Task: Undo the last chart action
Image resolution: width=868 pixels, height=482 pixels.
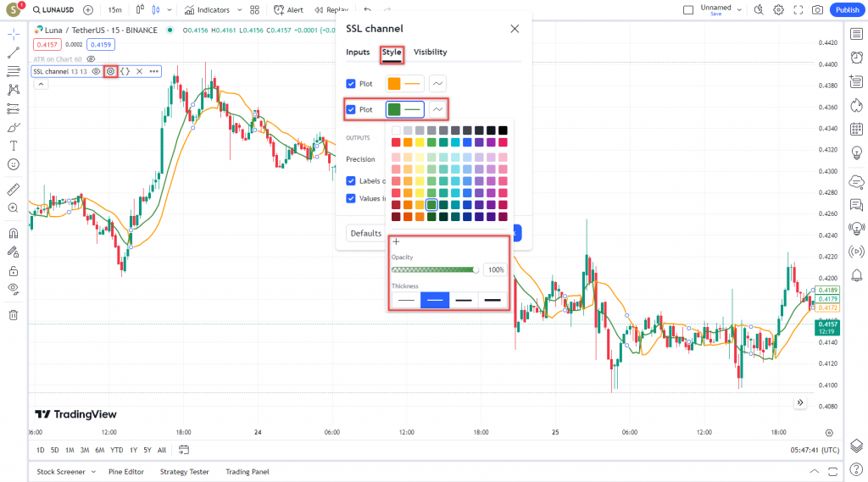Action: [x=368, y=10]
